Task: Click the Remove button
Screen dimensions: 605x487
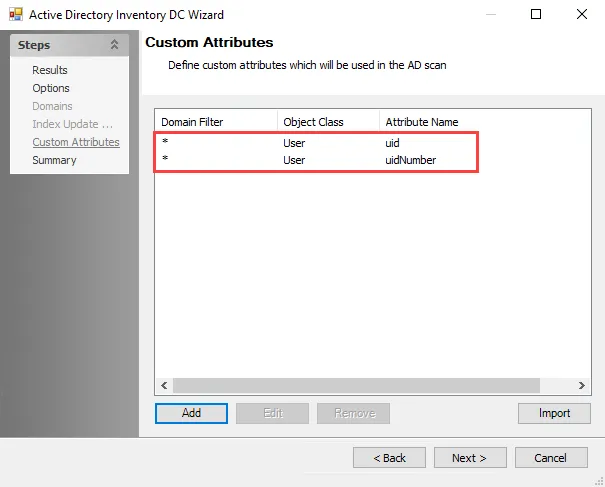Action: pos(353,413)
